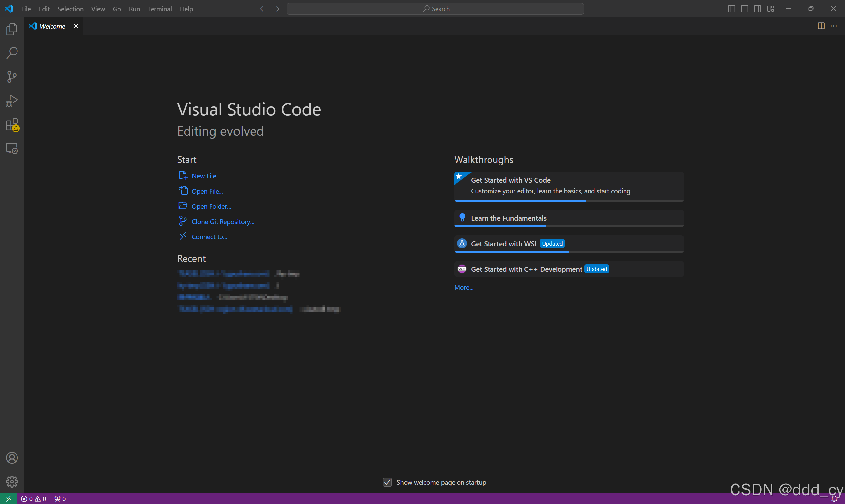Toggle Primary Side Bar layout button
This screenshot has width=845, height=504.
pyautogui.click(x=731, y=9)
